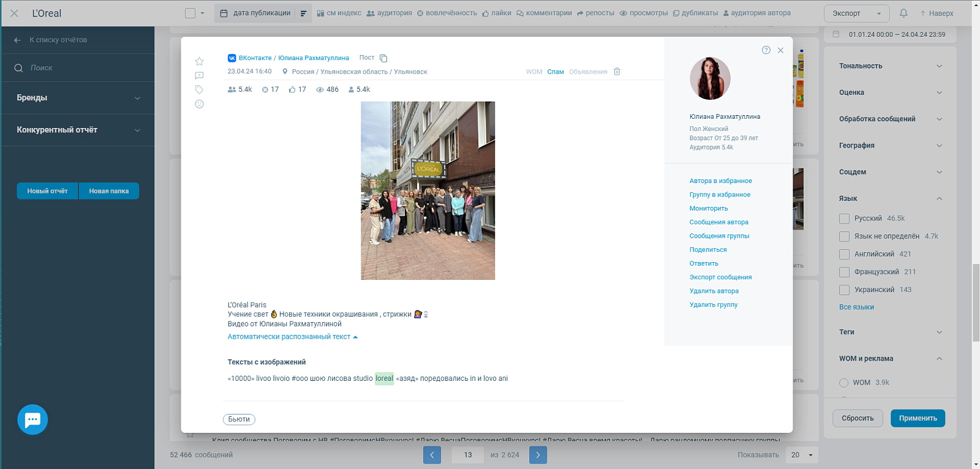Click Применить to apply filters
The image size is (980, 469).
pyautogui.click(x=918, y=418)
